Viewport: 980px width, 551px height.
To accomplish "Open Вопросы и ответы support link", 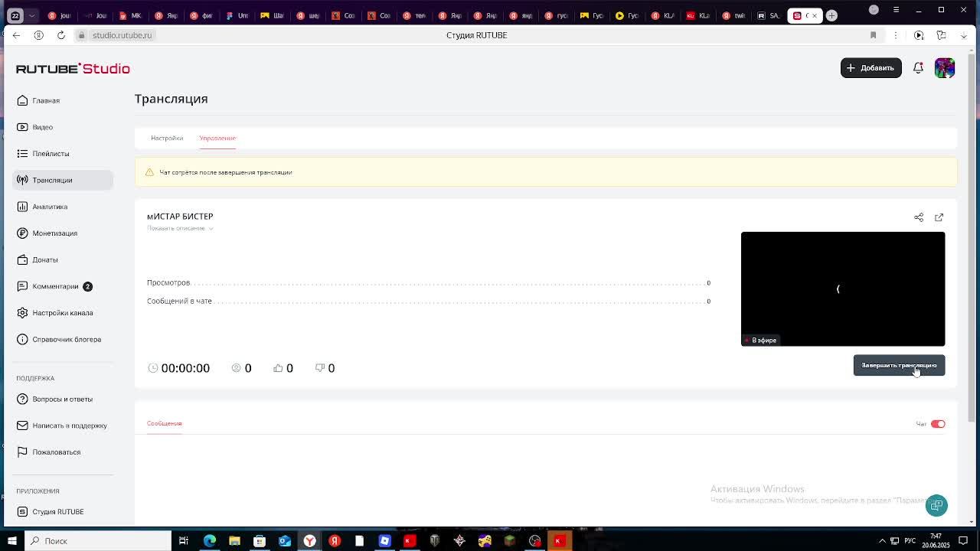I will [63, 399].
